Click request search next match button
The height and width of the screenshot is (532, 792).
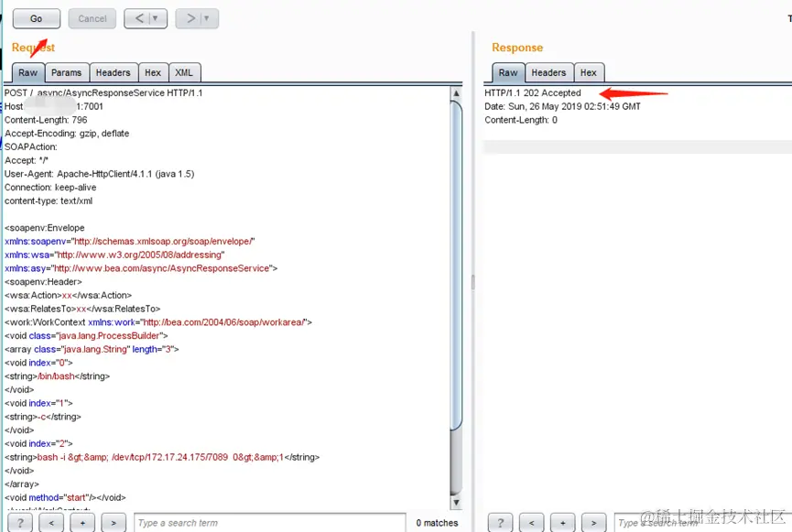pyautogui.click(x=114, y=523)
